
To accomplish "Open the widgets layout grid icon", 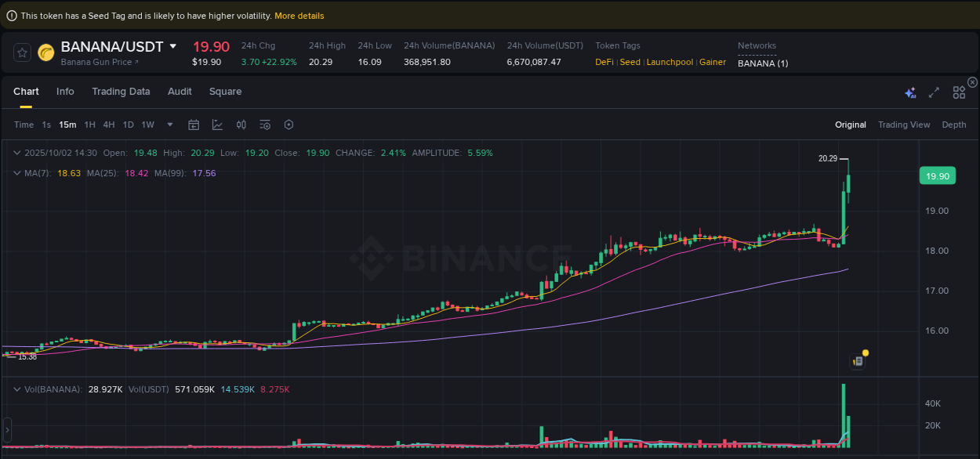I will click(959, 92).
